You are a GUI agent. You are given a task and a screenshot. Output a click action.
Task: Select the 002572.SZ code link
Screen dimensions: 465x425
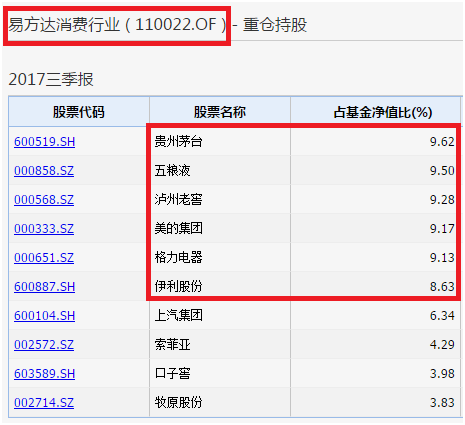[44, 345]
